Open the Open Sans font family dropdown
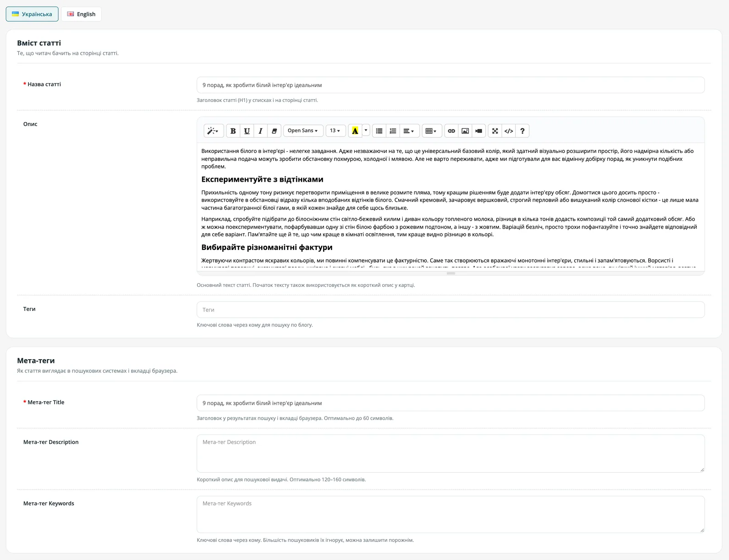 303,131
